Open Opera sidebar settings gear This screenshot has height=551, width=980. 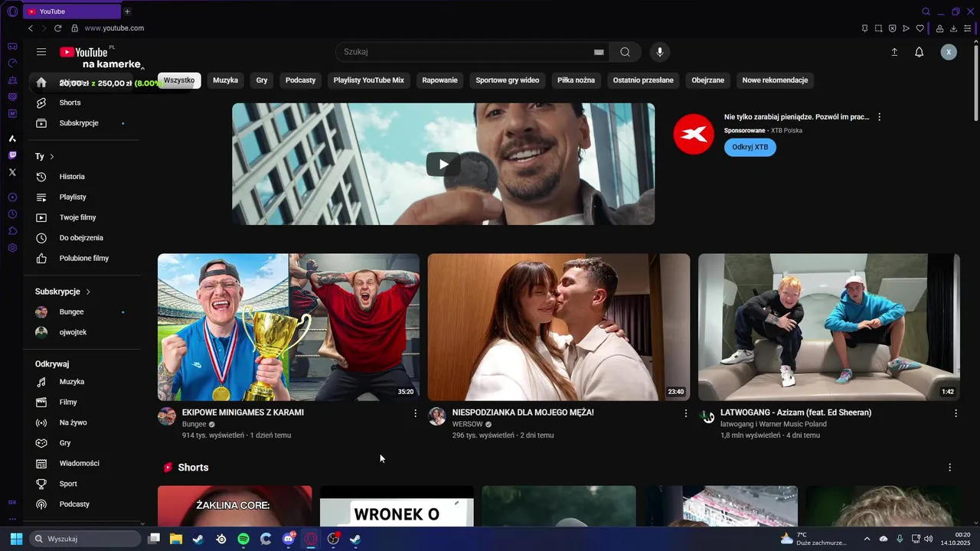click(x=12, y=248)
